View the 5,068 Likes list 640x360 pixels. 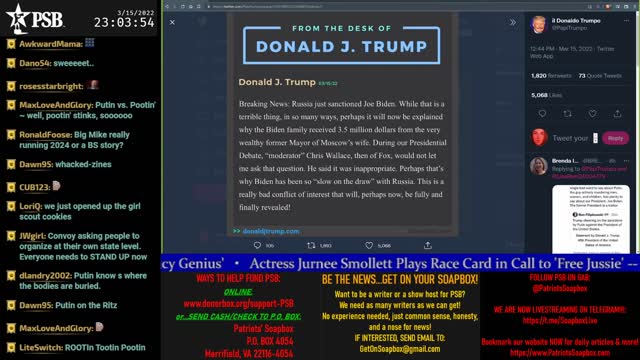point(546,95)
